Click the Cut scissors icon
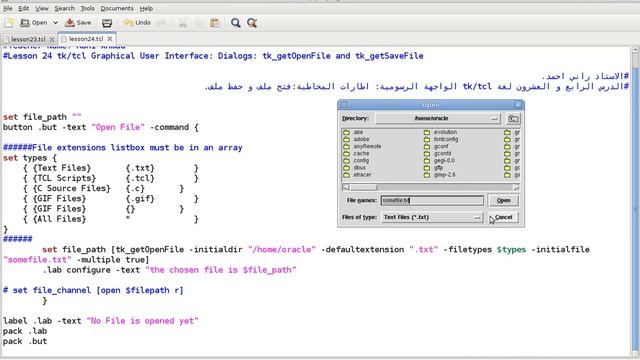Screen dimensions: 640x360 tap(183, 23)
